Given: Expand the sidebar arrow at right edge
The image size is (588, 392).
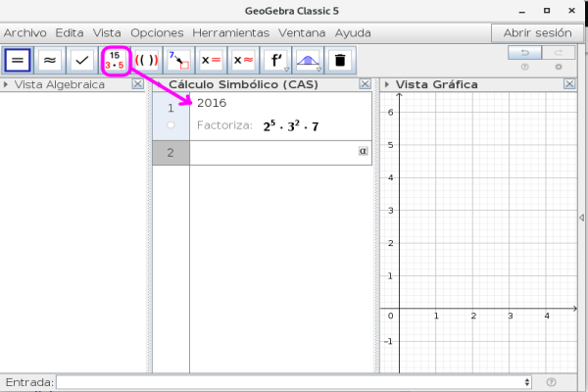Looking at the screenshot, I should point(581,218).
